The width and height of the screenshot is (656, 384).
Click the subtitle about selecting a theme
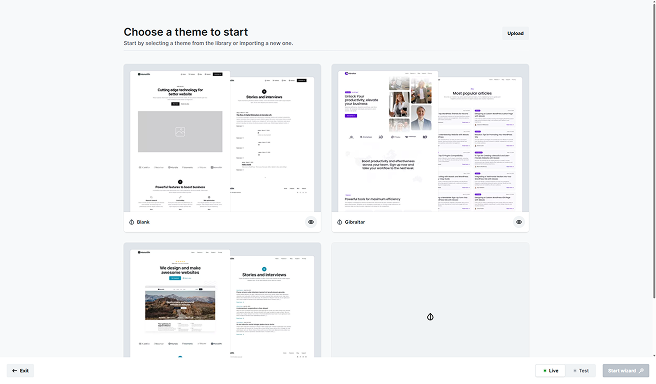[208, 43]
